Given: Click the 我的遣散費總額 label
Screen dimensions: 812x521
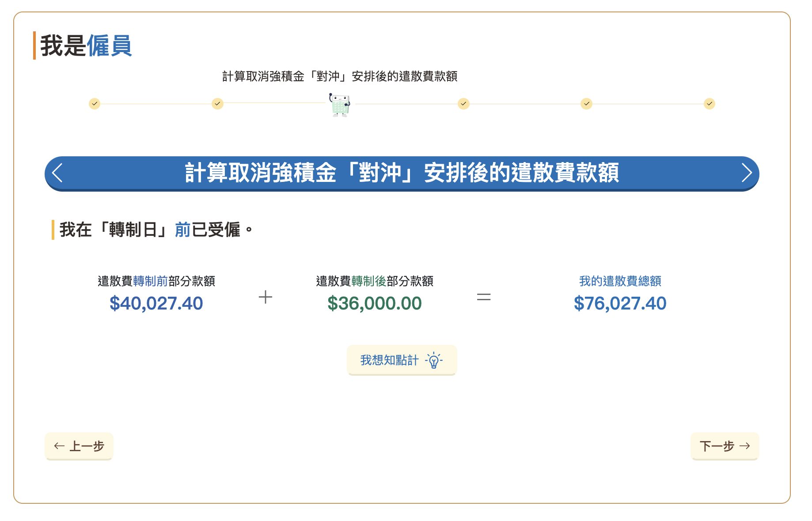Looking at the screenshot, I should coord(620,281).
